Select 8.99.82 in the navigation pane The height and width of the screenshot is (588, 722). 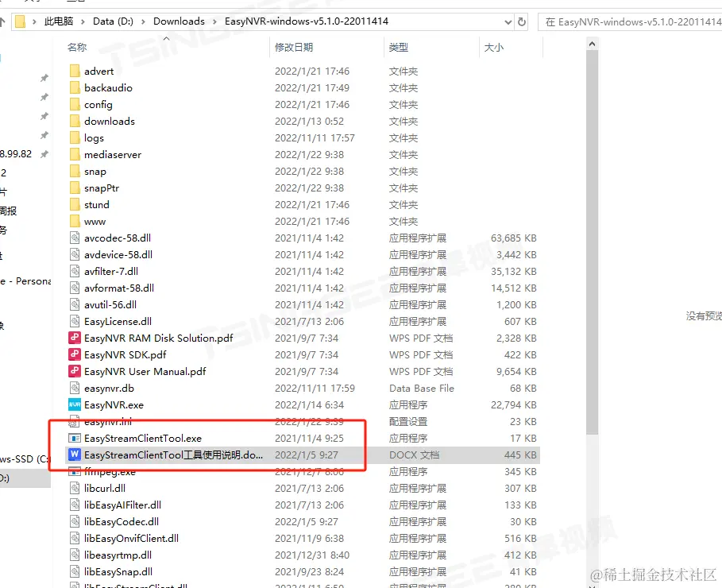click(x=16, y=154)
